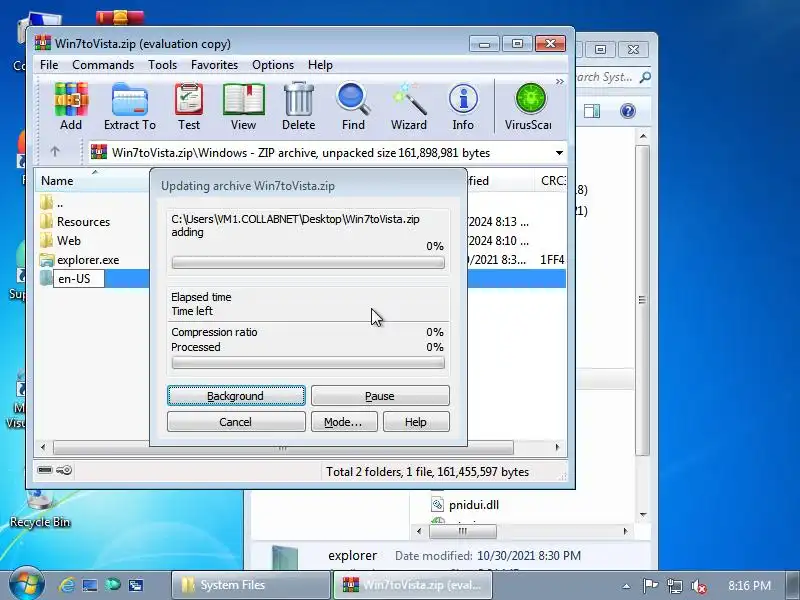Click the WinRAR horizontal scrollbar thumb
The image size is (800, 600).
coord(283,448)
